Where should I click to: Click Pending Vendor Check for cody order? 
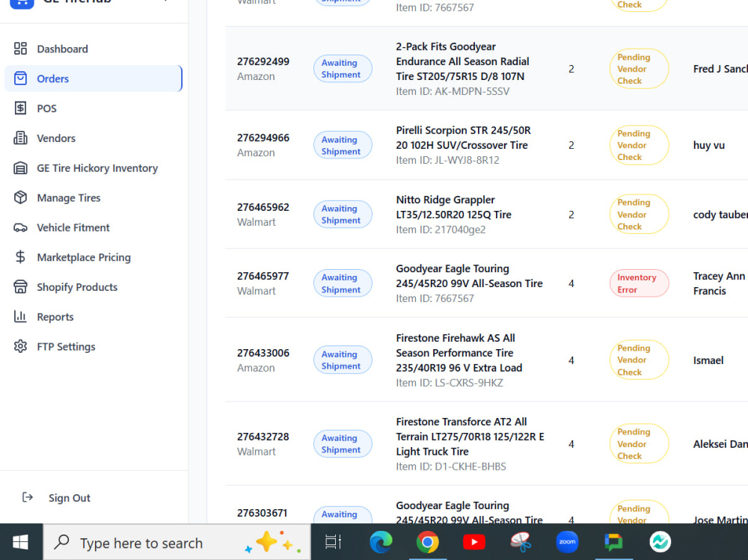click(x=639, y=214)
